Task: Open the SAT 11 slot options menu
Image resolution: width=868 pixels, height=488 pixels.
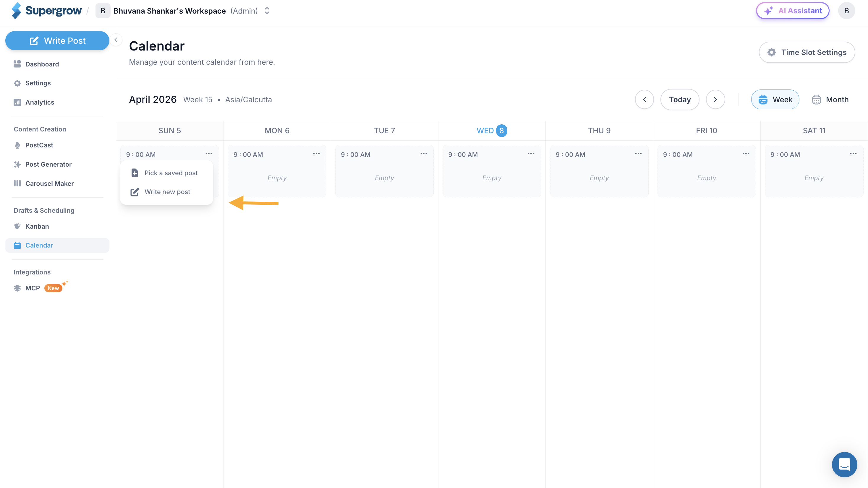Action: (x=853, y=154)
